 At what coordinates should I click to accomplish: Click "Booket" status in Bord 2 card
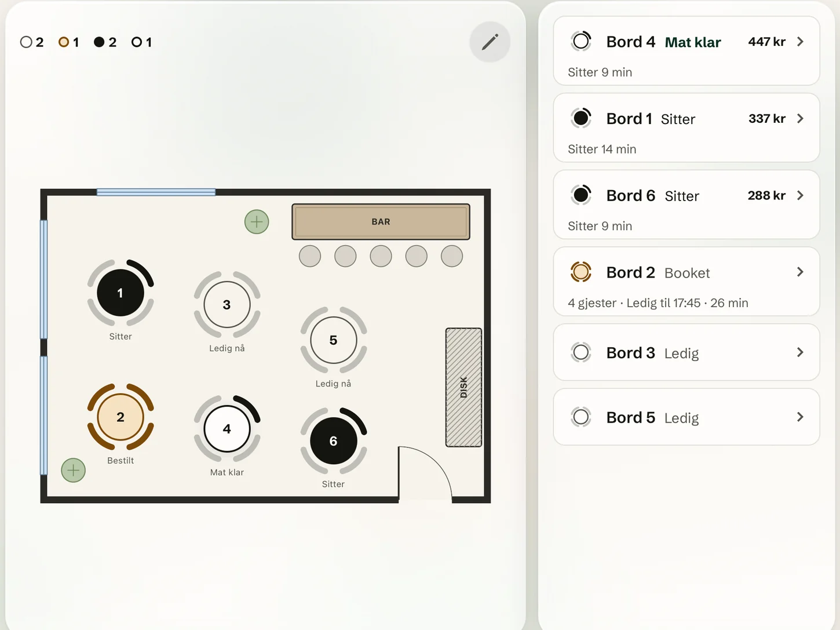point(687,273)
